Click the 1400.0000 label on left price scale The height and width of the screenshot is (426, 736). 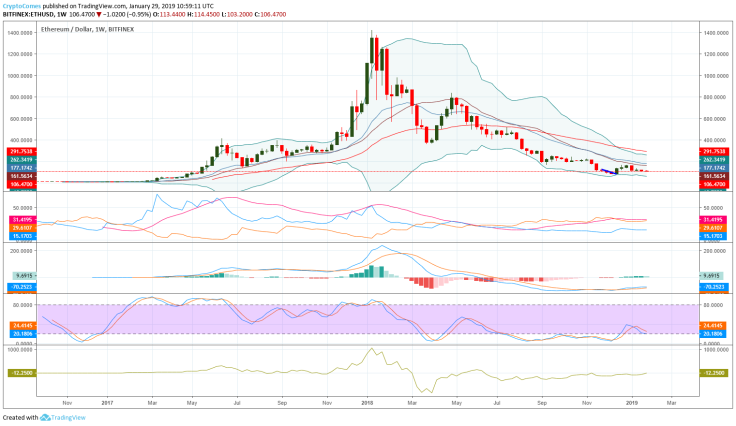point(20,33)
